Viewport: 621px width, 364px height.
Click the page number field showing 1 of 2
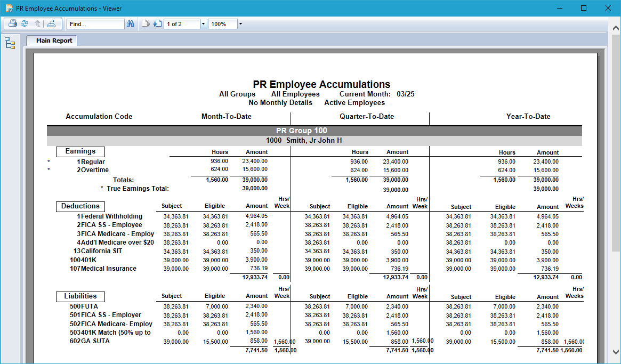click(182, 24)
